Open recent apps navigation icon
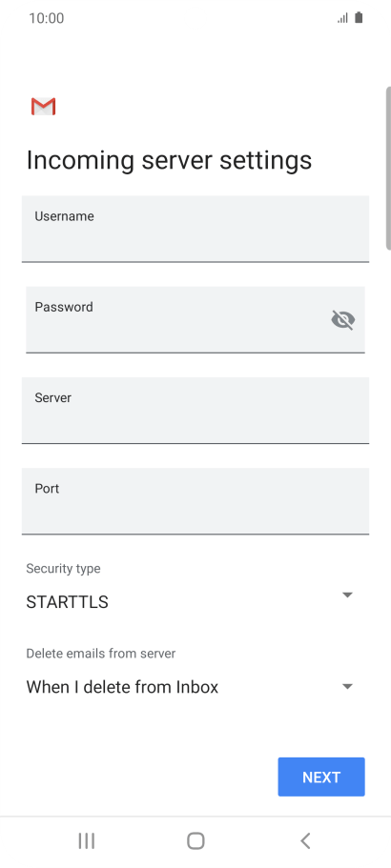 pos(87,841)
